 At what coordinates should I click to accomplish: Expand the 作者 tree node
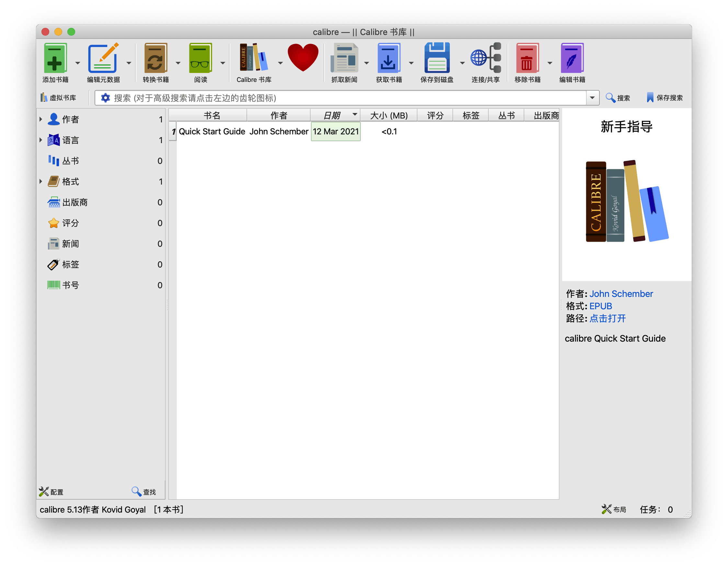(41, 119)
